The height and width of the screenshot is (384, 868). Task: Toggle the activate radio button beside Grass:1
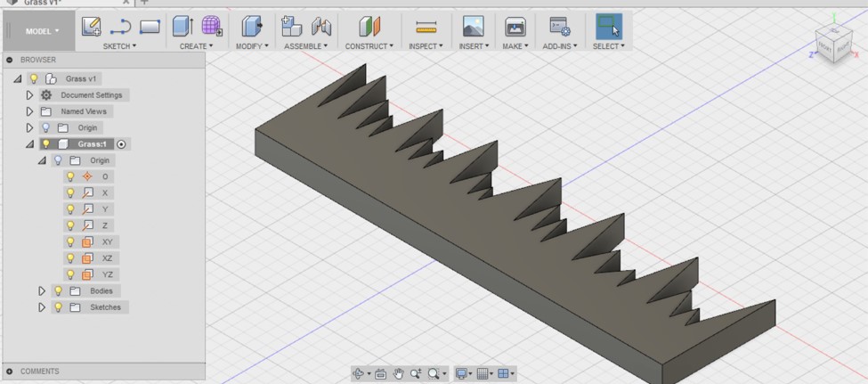point(122,144)
